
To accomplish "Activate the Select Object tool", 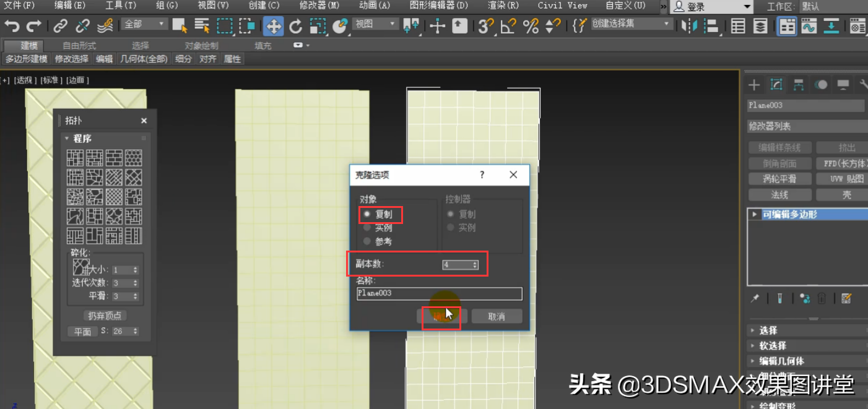I will click(180, 26).
